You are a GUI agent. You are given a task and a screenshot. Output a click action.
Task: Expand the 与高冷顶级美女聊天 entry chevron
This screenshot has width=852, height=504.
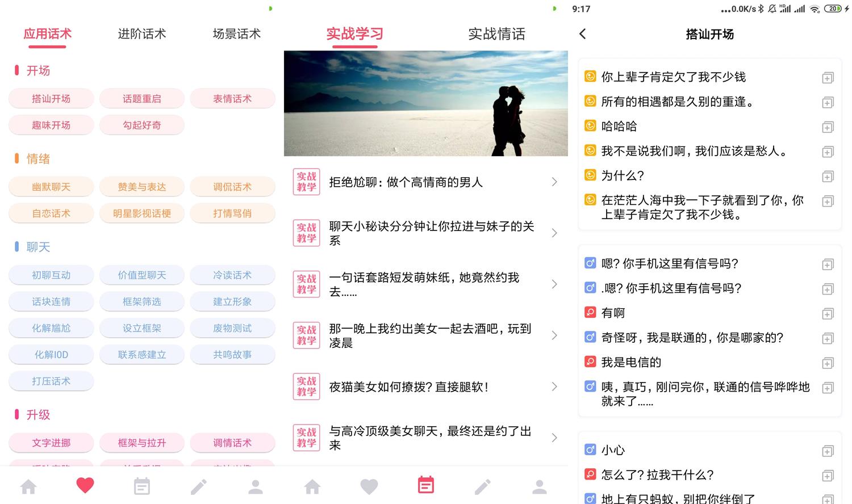coord(554,437)
